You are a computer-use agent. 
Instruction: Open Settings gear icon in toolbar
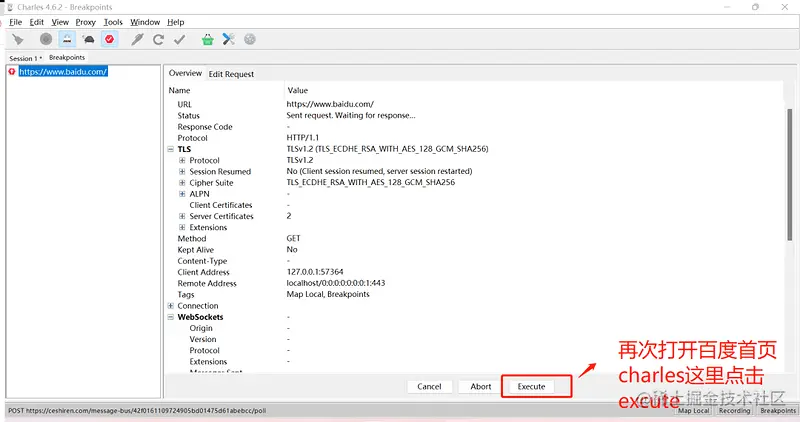click(249, 39)
